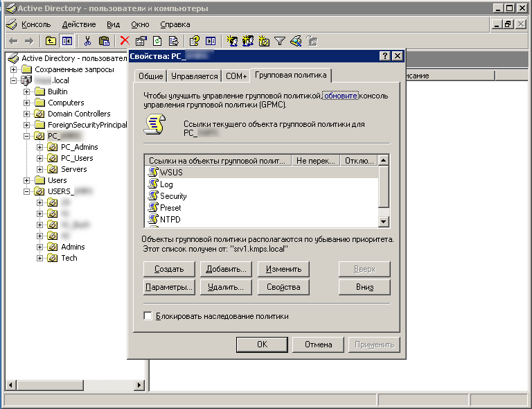
Task: Collapse the USERS_ organizational unit node
Action: click(27, 191)
